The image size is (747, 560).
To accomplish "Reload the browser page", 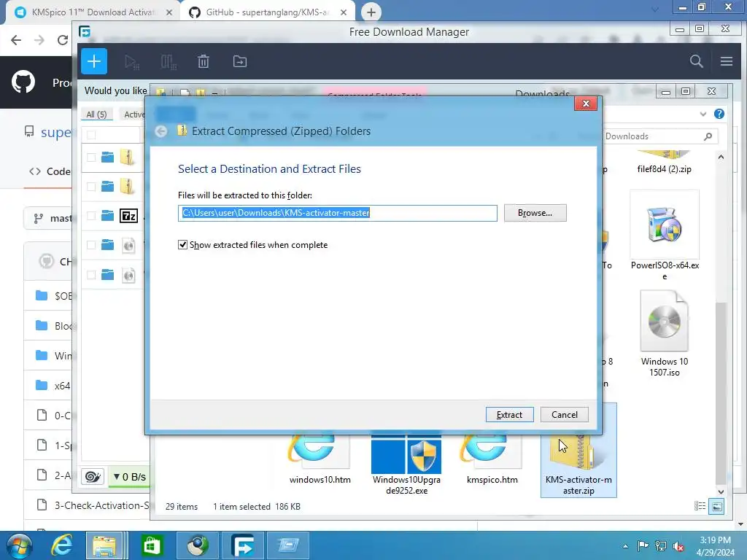I will click(x=63, y=40).
